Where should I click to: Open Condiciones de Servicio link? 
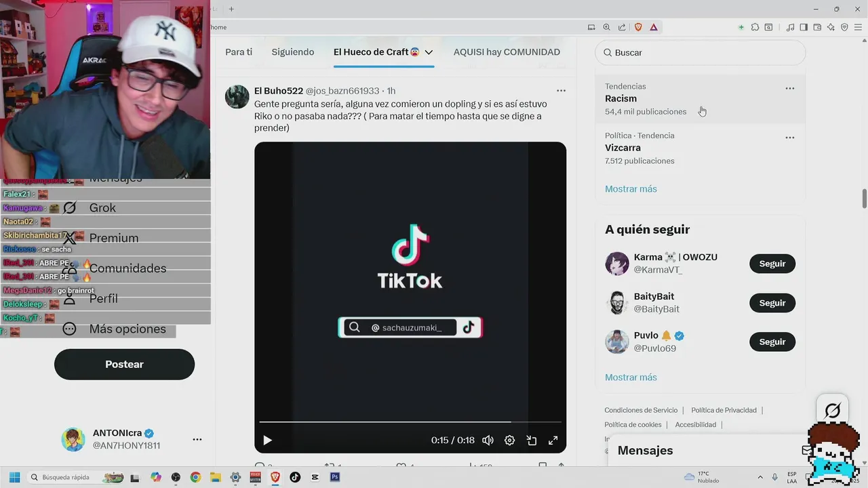pos(641,410)
